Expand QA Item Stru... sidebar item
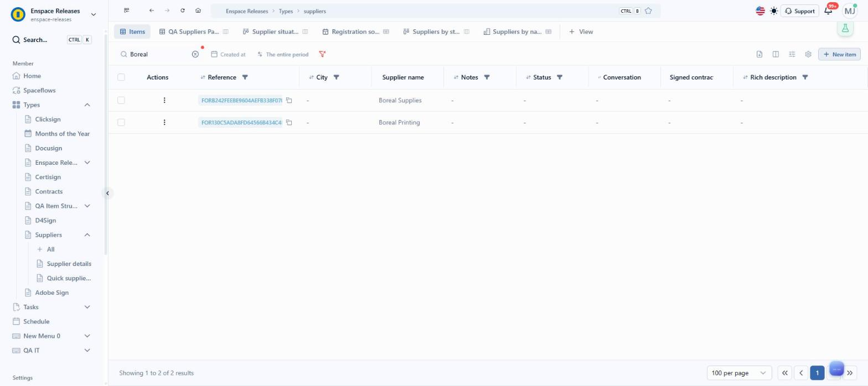Image resolution: width=868 pixels, height=386 pixels. [x=87, y=206]
